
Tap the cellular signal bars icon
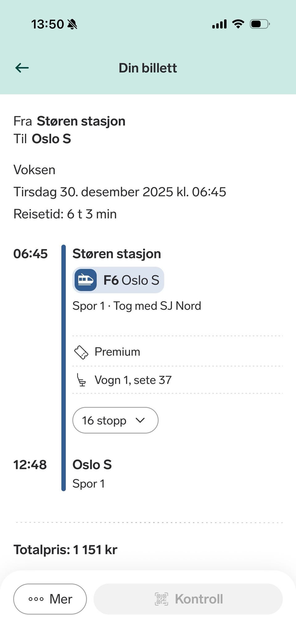219,24
